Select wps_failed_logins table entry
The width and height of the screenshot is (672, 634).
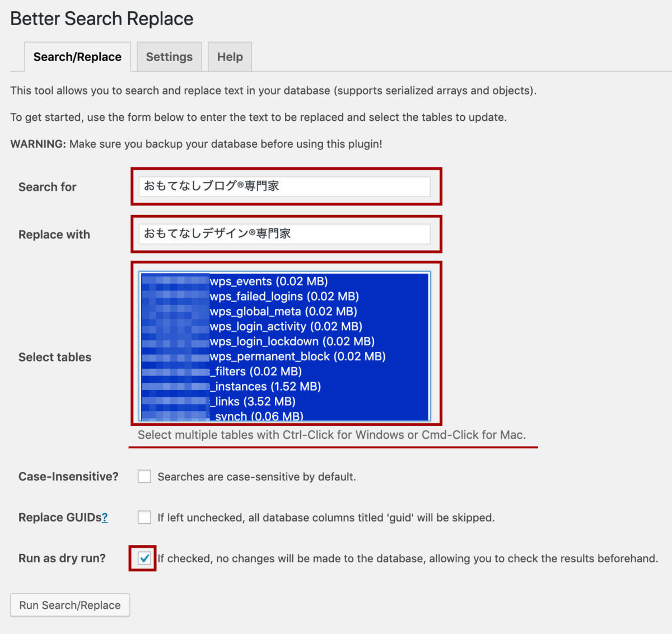(x=284, y=297)
